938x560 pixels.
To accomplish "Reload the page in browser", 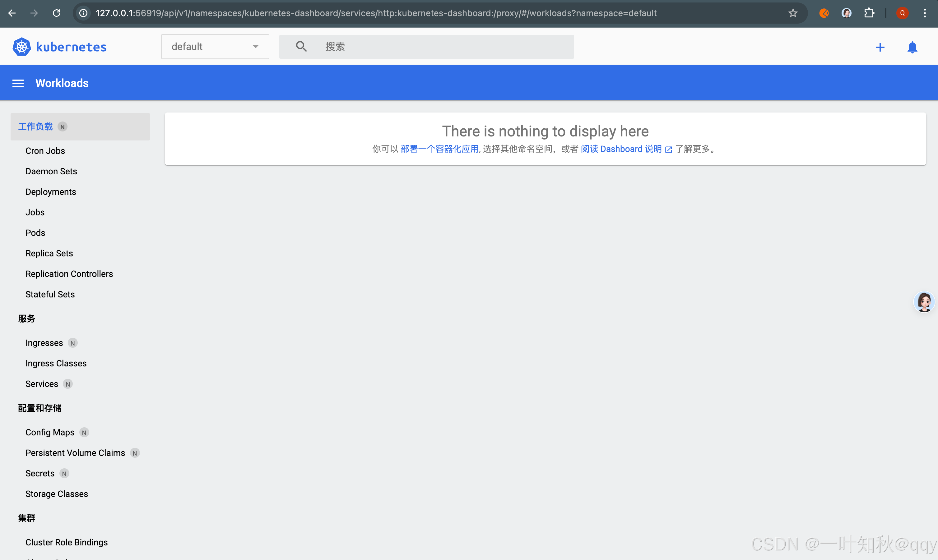I will pos(57,13).
